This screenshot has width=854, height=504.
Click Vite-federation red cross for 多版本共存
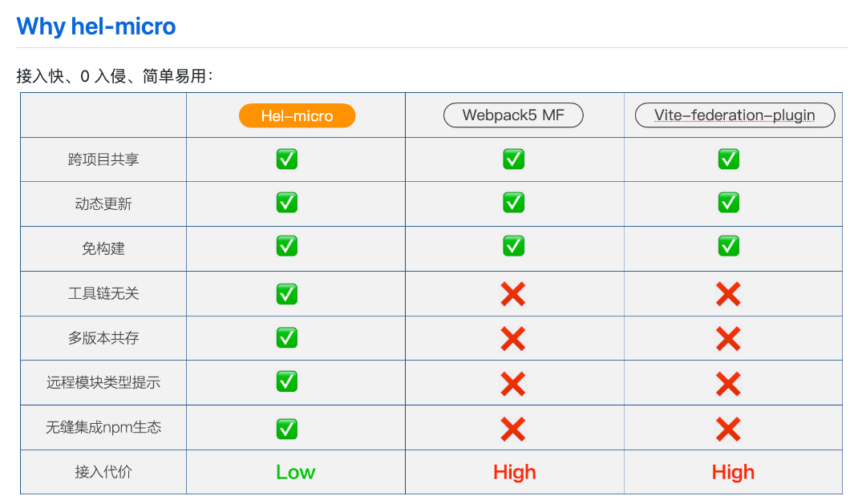pyautogui.click(x=728, y=339)
